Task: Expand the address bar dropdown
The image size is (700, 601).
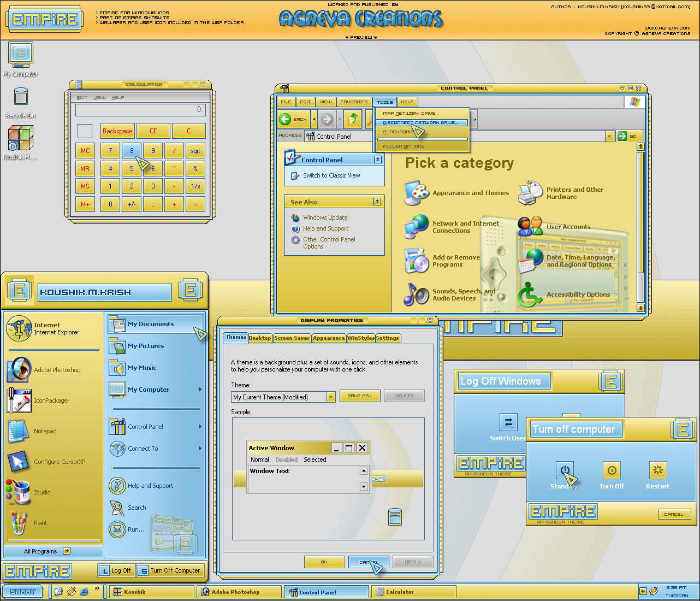Action: point(609,136)
